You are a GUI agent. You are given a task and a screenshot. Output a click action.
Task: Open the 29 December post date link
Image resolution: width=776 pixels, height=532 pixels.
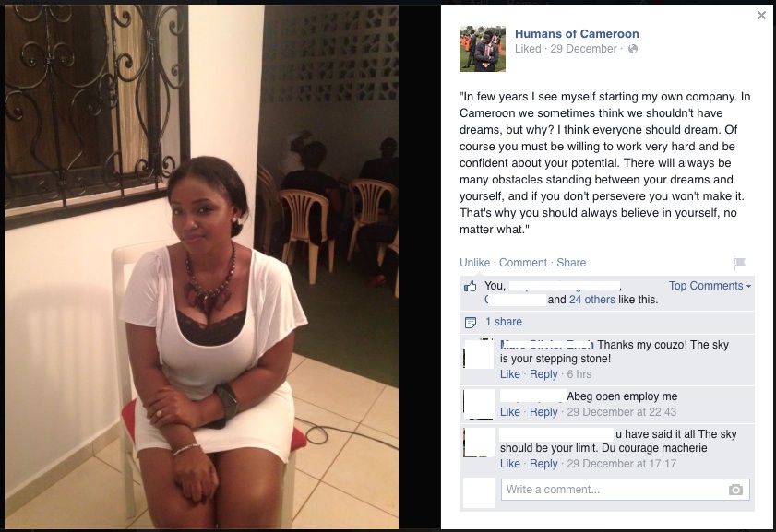[583, 49]
